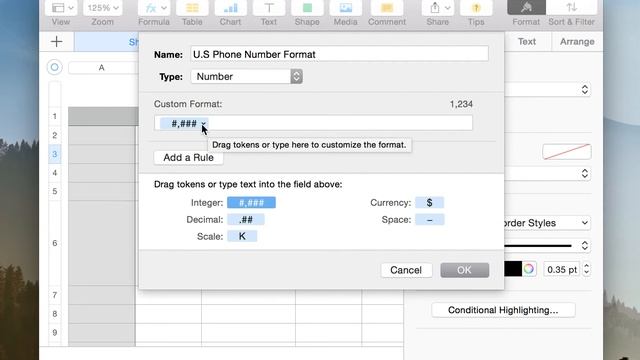The width and height of the screenshot is (640, 360).
Task: Select row 1 header
Action: pos(55,116)
